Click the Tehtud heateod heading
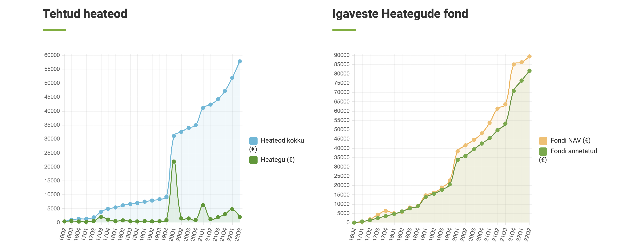 pos(85,14)
